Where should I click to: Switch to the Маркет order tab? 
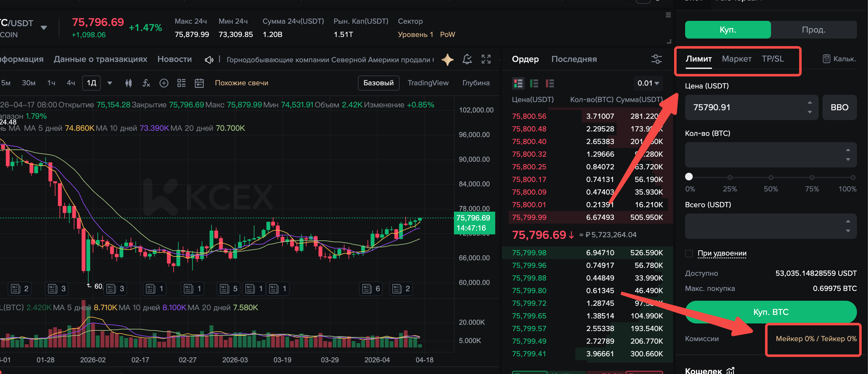coord(736,59)
